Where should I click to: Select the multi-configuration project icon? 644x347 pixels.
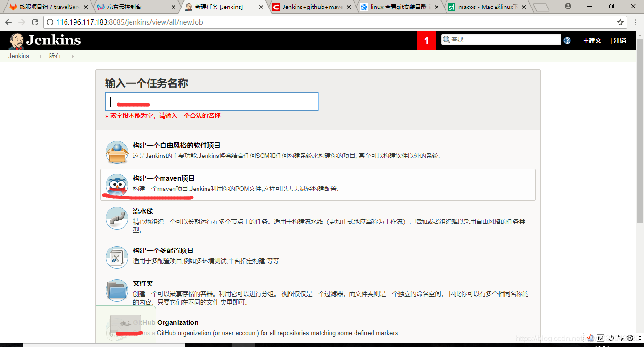point(117,257)
